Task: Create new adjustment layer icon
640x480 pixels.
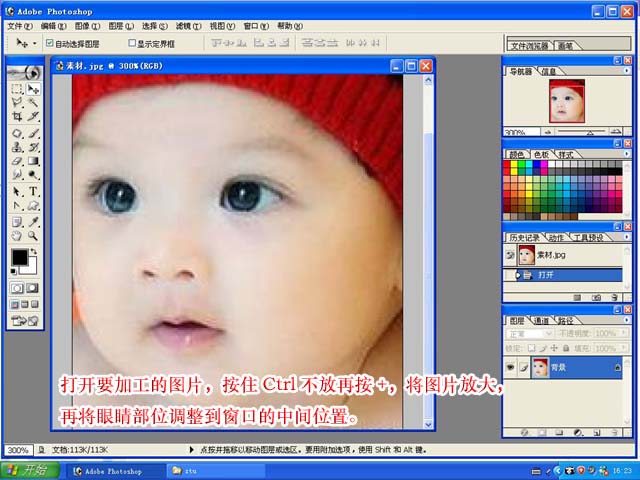Action: [x=577, y=432]
